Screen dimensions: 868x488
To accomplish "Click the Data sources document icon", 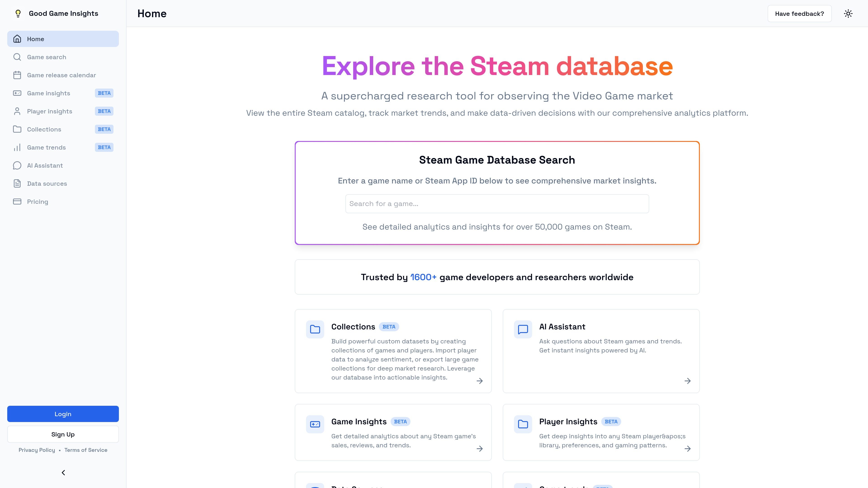I will point(17,183).
